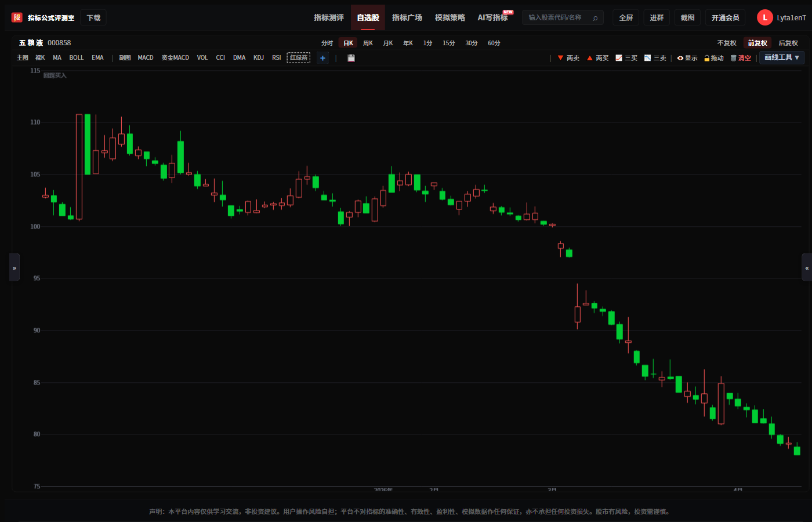The width and height of the screenshot is (812, 522).
Task: Open the 模拟策略 menu
Action: pyautogui.click(x=450, y=17)
